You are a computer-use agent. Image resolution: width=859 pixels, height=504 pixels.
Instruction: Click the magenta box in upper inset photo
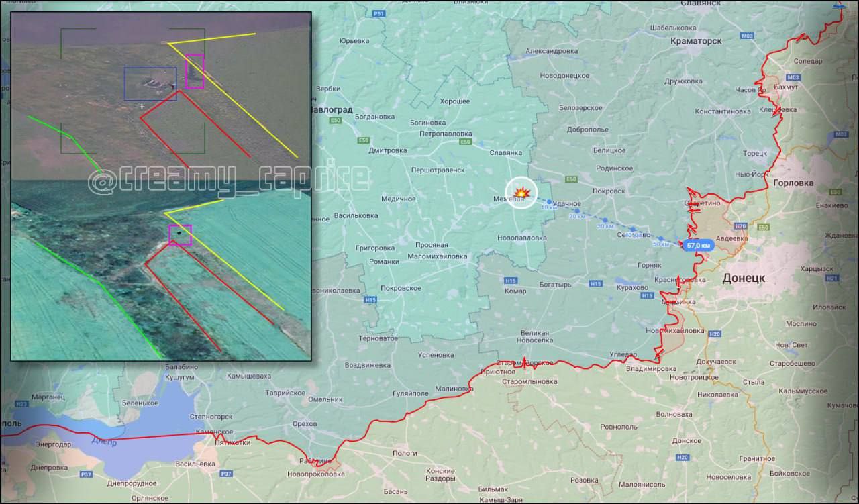coord(195,71)
